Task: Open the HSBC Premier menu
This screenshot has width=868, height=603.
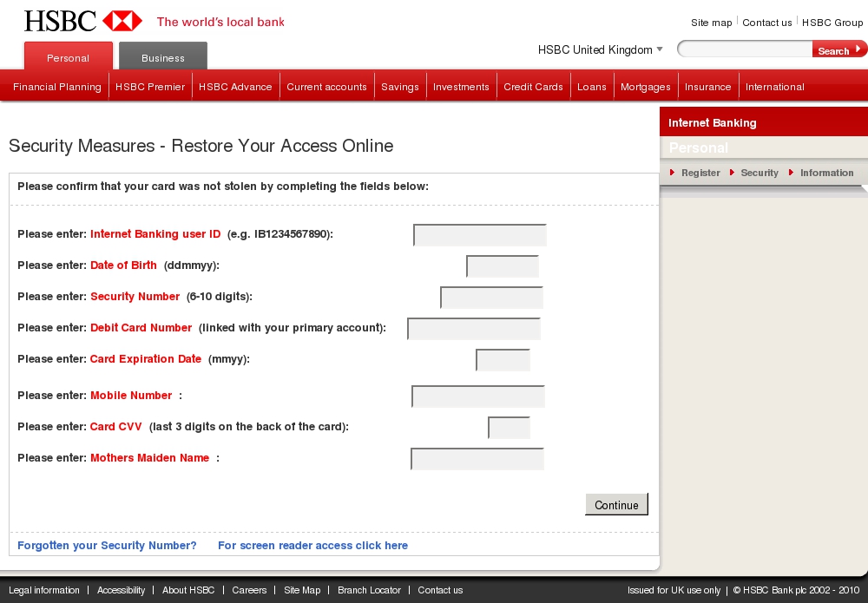Action: [150, 87]
